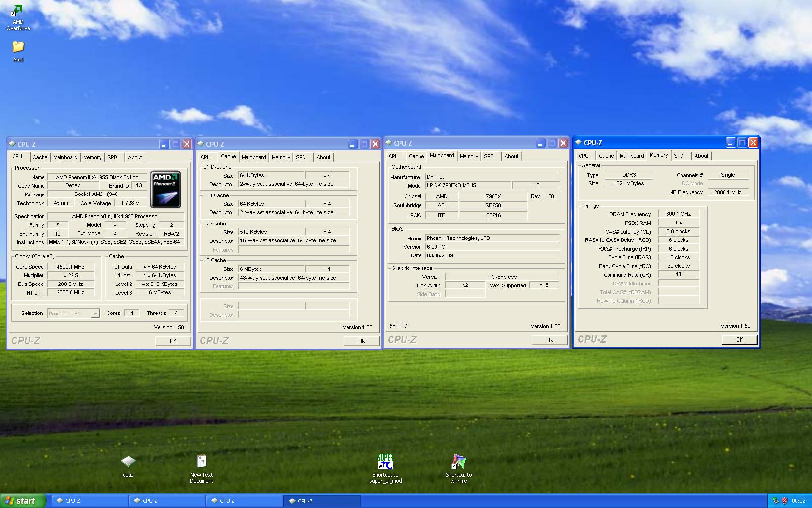This screenshot has height=508, width=812.
Task: Click the Model LP DK 790FXB-M3H5 field
Action: click(x=468, y=185)
